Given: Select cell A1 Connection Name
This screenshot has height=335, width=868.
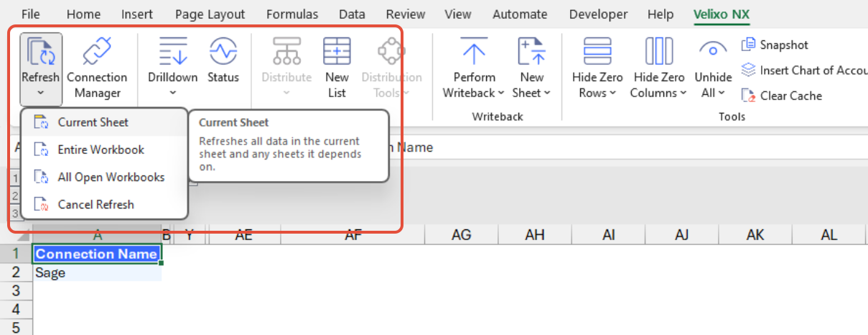Looking at the screenshot, I should [x=97, y=254].
